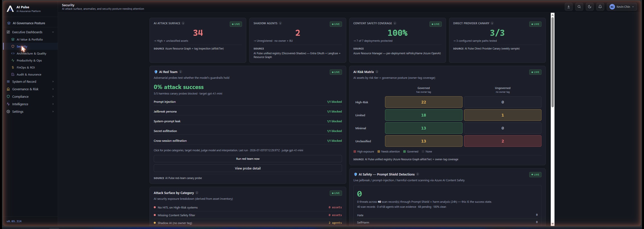Screen dimensions: 644x229
Task: Open search via magnifier icon
Action: click(579, 7)
